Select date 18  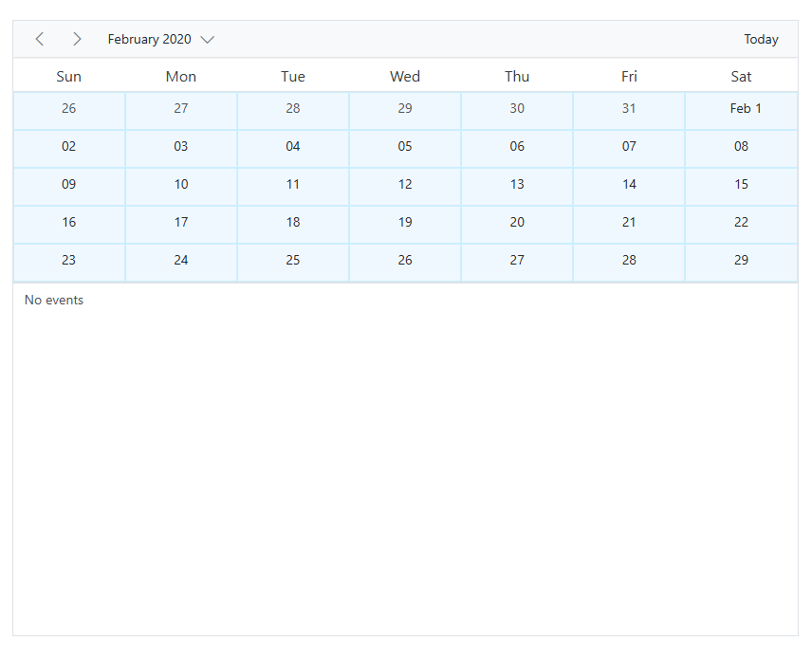(x=292, y=225)
